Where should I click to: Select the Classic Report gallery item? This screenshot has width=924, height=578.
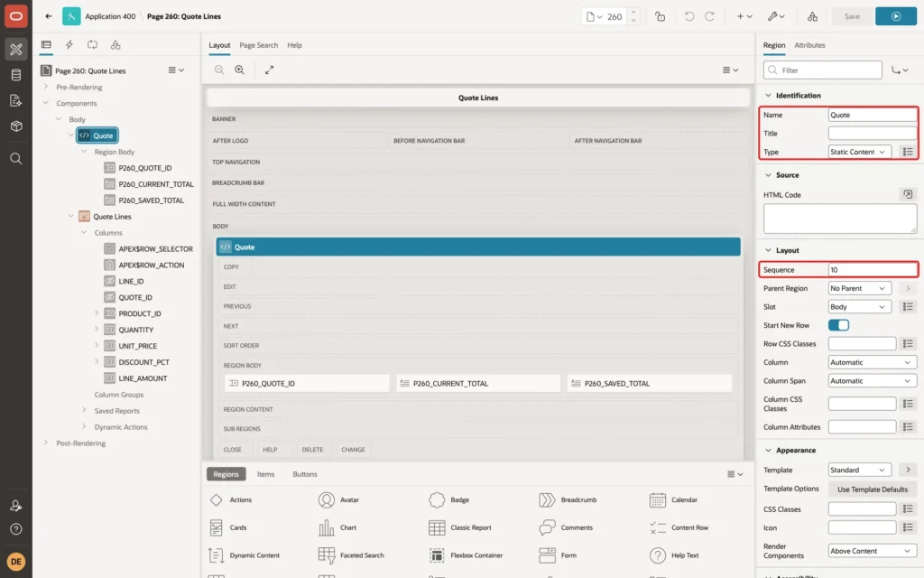coord(460,527)
